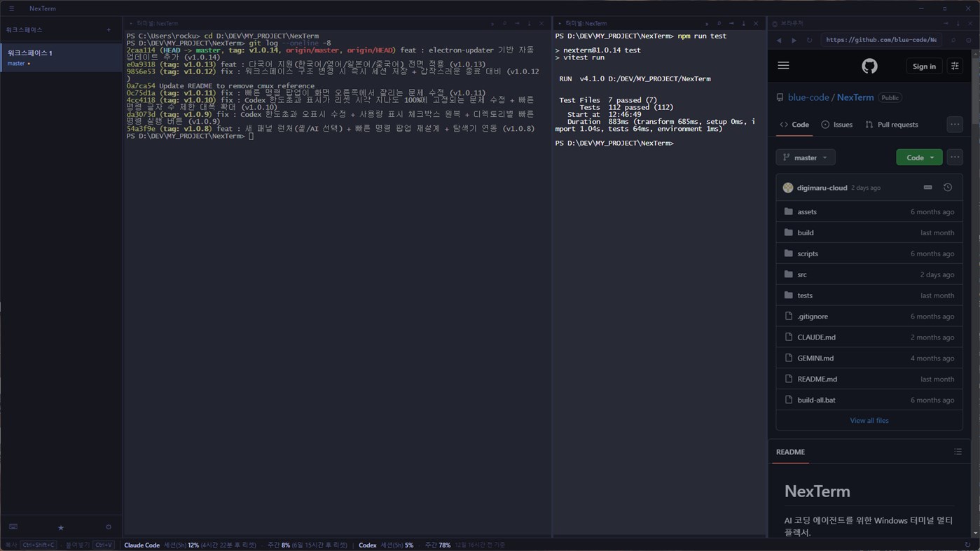The height and width of the screenshot is (551, 980).
Task: Expand the master branch dropdown
Action: click(x=806, y=158)
